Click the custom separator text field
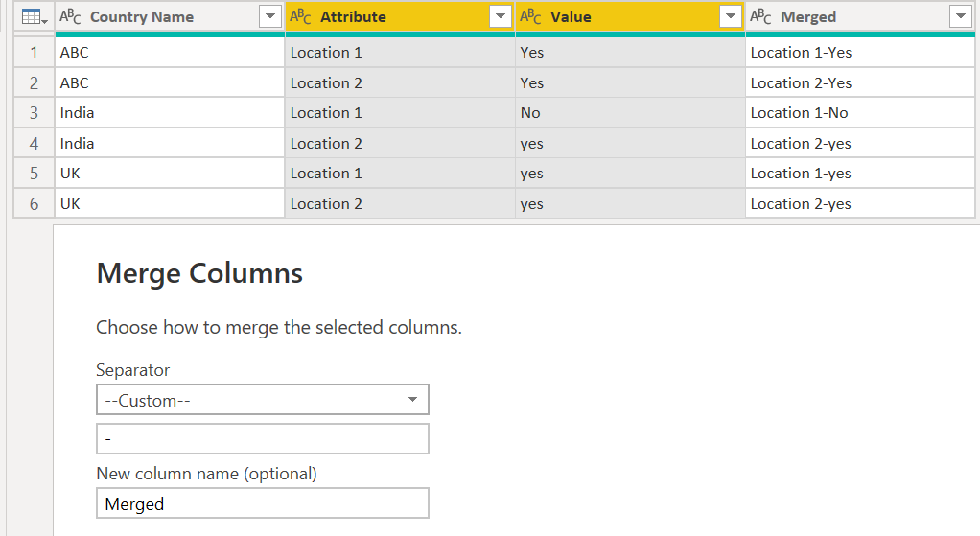The height and width of the screenshot is (536, 980). [x=263, y=438]
